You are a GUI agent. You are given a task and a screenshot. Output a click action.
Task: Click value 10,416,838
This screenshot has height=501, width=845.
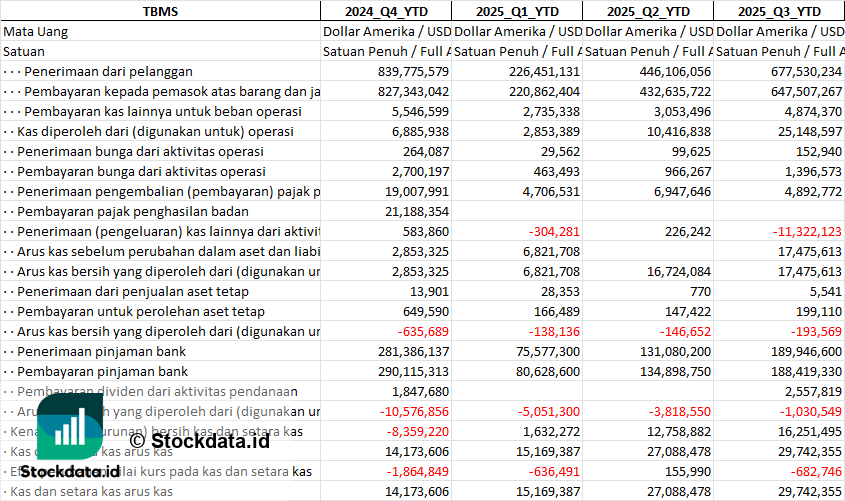tap(679, 131)
